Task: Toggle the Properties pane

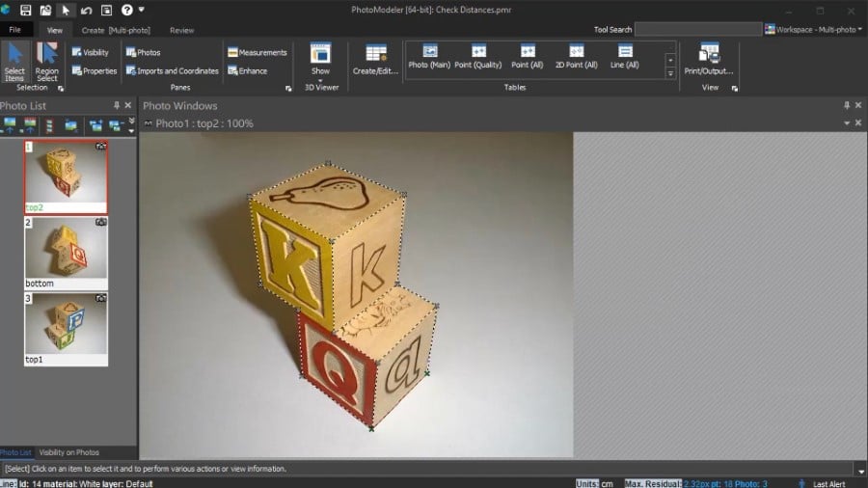Action: point(94,70)
